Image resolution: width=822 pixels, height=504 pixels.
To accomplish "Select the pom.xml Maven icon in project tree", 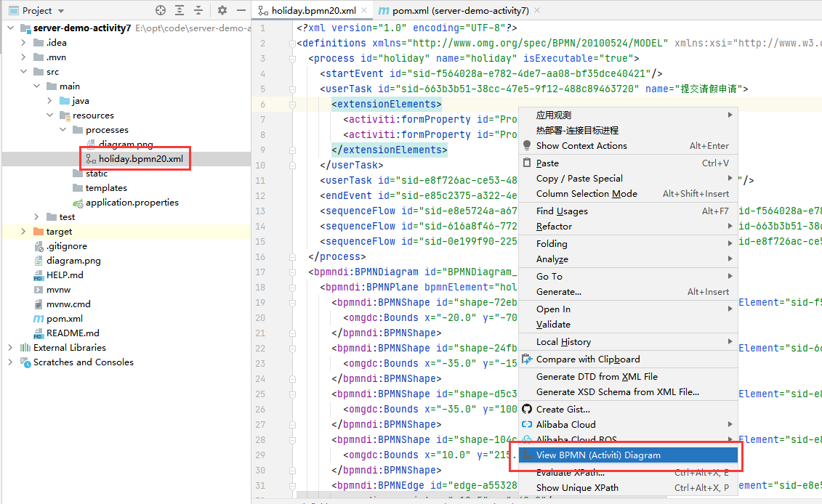I will [x=39, y=319].
